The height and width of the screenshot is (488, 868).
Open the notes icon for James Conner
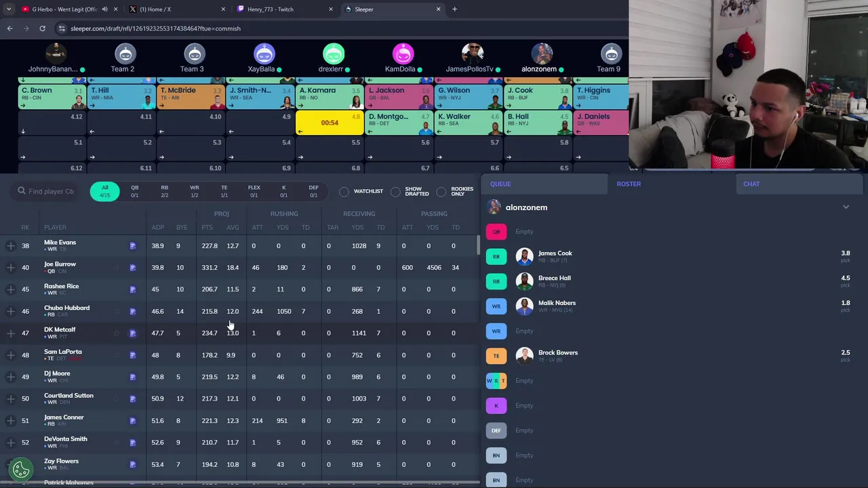tap(133, 421)
